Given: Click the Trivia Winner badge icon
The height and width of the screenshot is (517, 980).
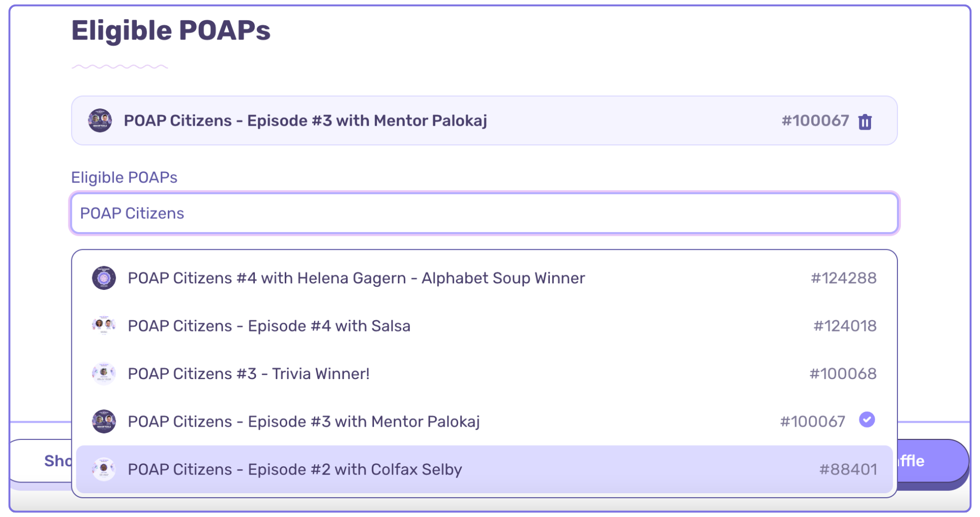Looking at the screenshot, I should click(x=104, y=374).
